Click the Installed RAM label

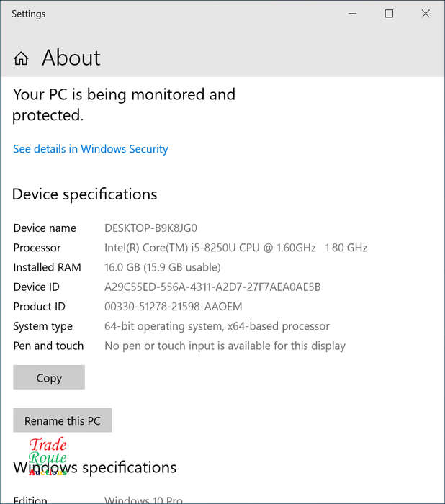(47, 267)
